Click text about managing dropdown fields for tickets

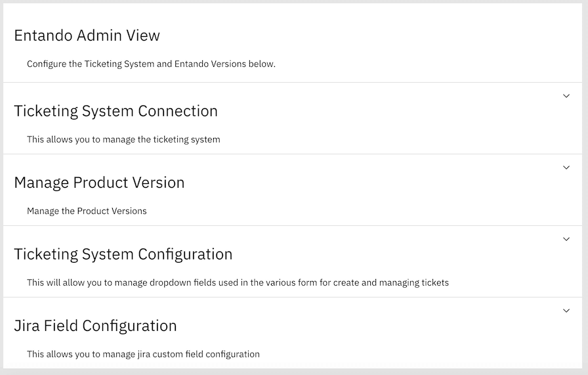pos(238,282)
